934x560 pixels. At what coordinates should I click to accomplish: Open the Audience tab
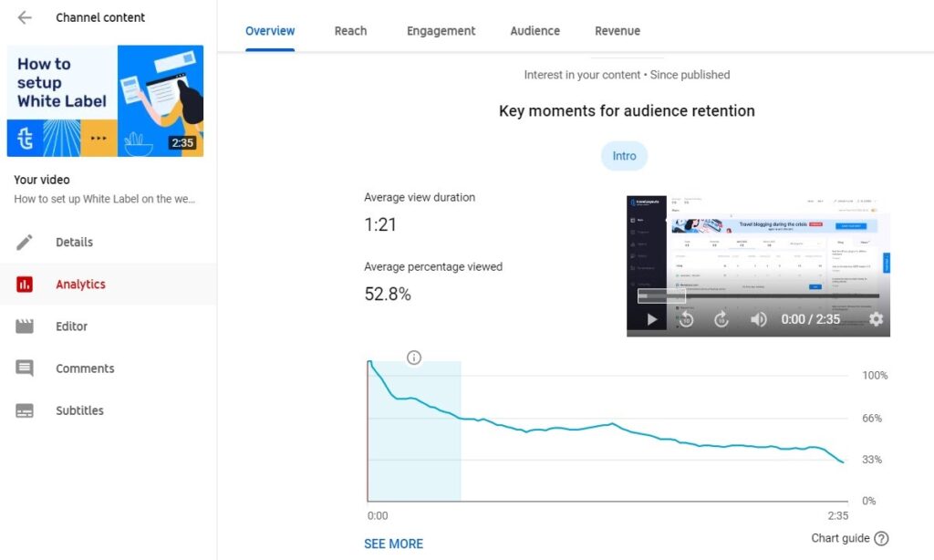[534, 31]
